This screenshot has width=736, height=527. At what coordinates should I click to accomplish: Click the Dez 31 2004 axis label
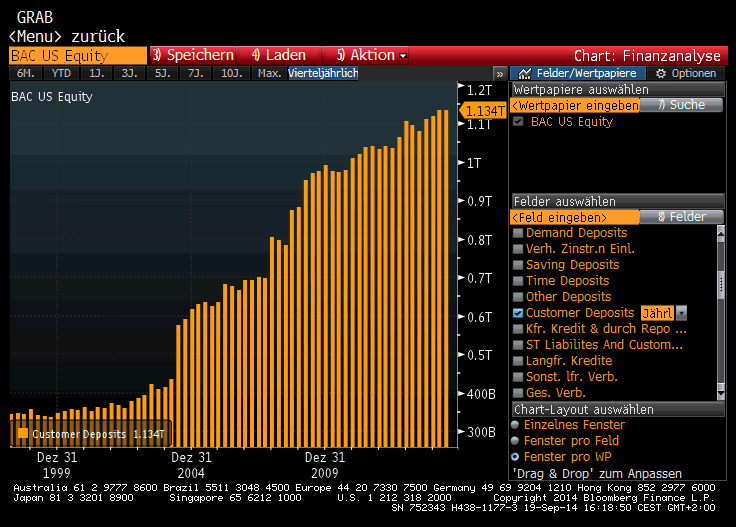[191, 465]
